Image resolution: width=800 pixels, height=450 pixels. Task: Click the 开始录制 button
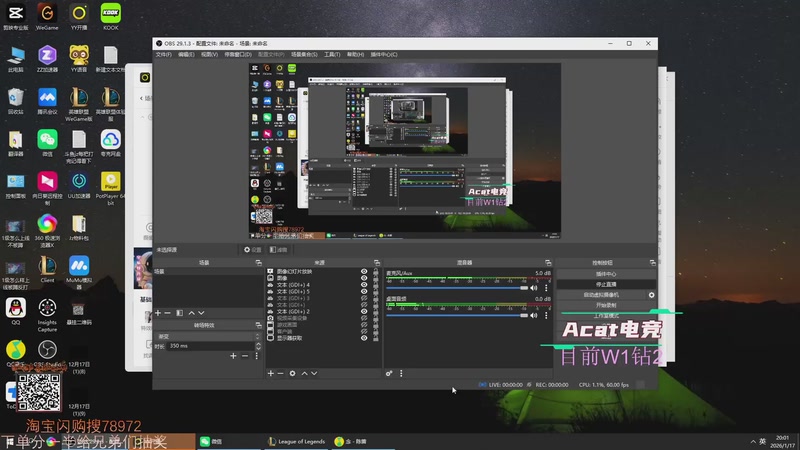(x=606, y=305)
